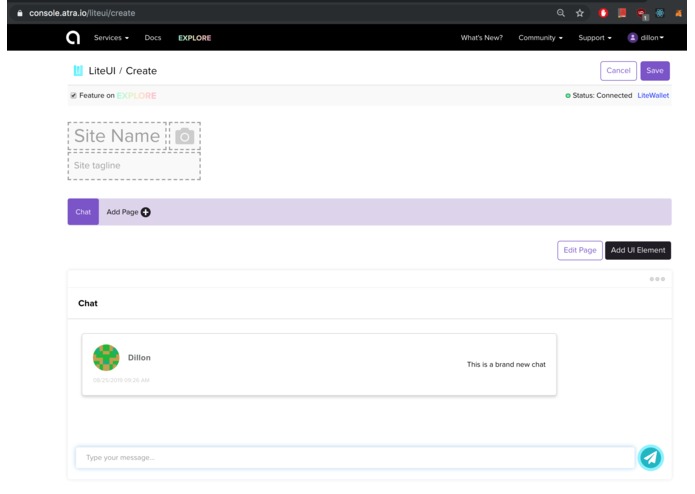This screenshot has width=695, height=494.
Task: Click the browser zoom magnifier icon
Action: click(561, 13)
